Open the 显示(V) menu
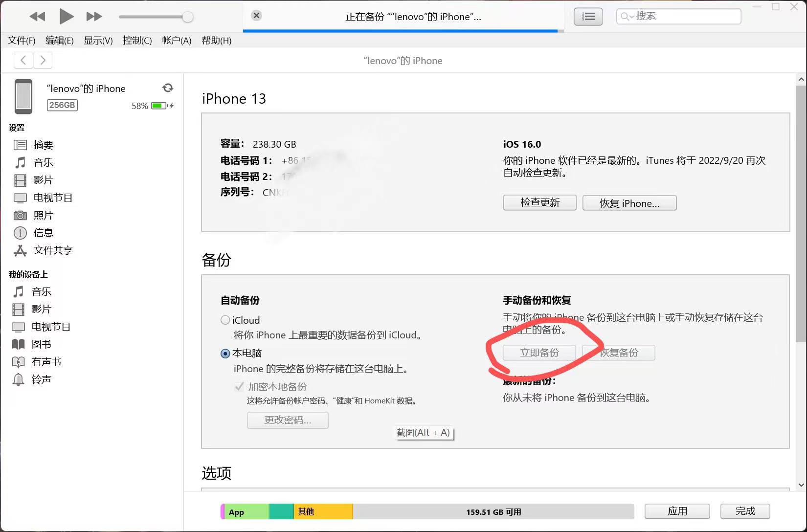The width and height of the screenshot is (807, 532). (x=98, y=41)
